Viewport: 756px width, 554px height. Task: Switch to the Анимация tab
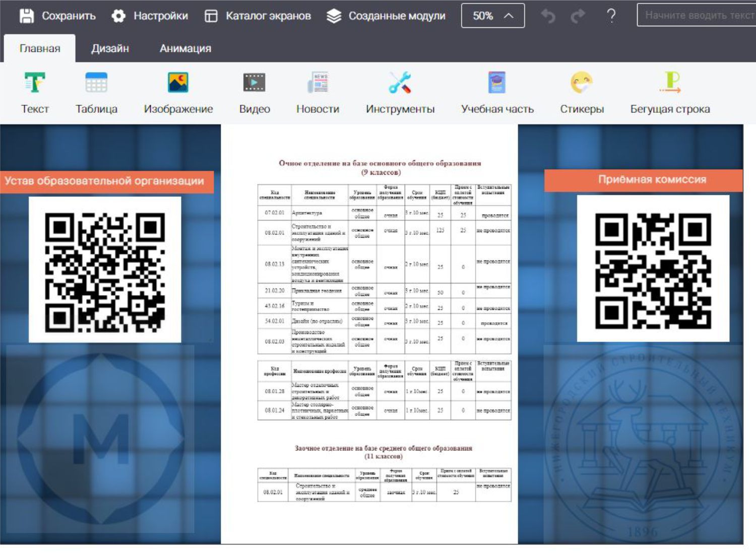point(185,48)
